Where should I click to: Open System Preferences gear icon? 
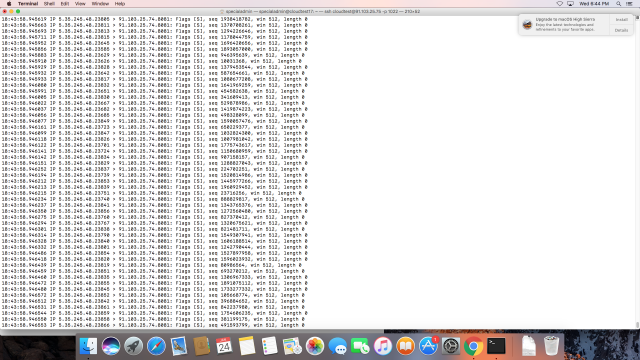pyautogui.click(x=451, y=346)
